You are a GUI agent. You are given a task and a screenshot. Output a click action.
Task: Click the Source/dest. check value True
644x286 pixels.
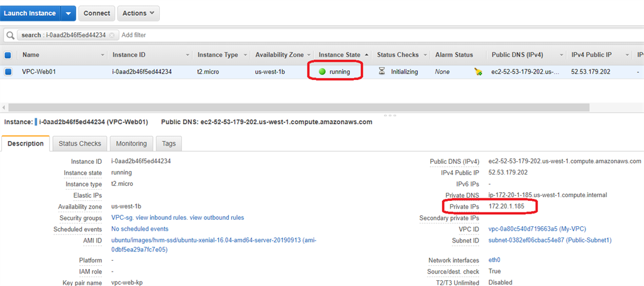[494, 271]
